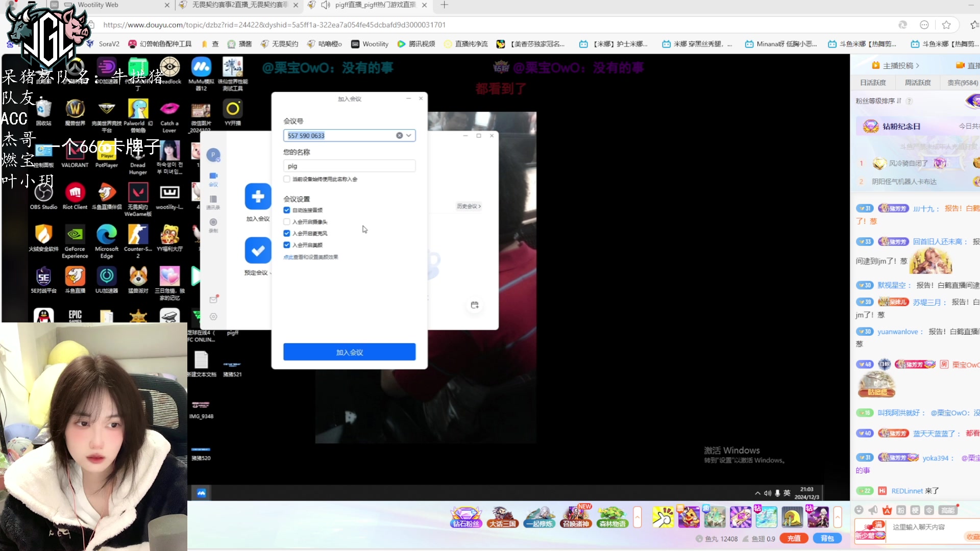
Task: Open 点此查看和设置美颜效果 link
Action: (x=310, y=257)
